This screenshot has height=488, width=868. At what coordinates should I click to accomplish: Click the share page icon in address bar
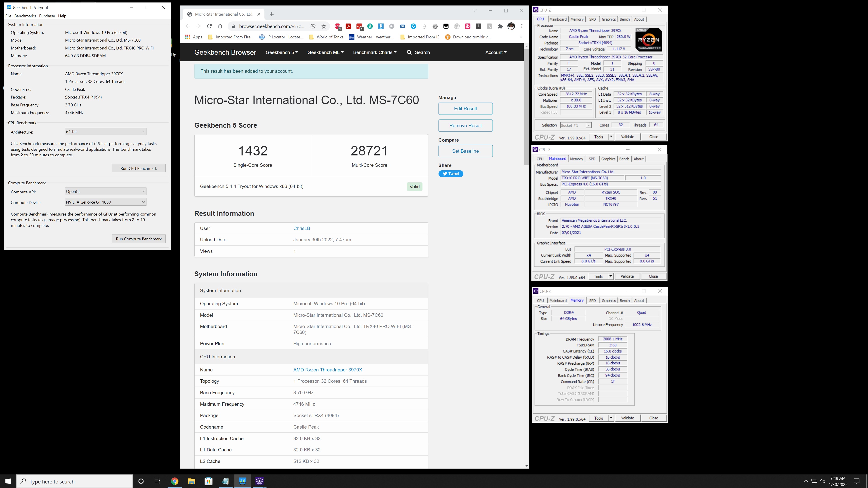pyautogui.click(x=313, y=26)
